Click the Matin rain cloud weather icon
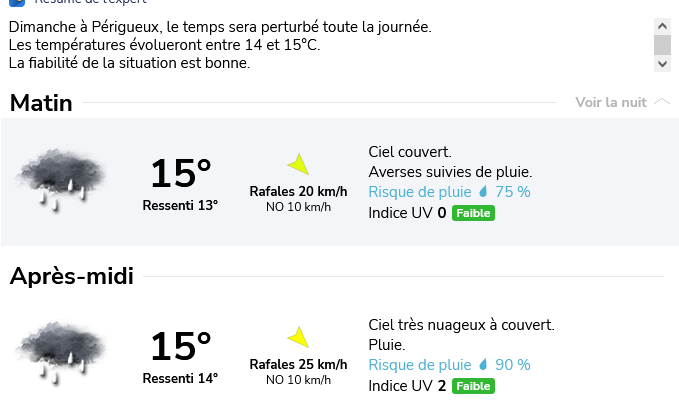The width and height of the screenshot is (679, 400). tap(60, 178)
